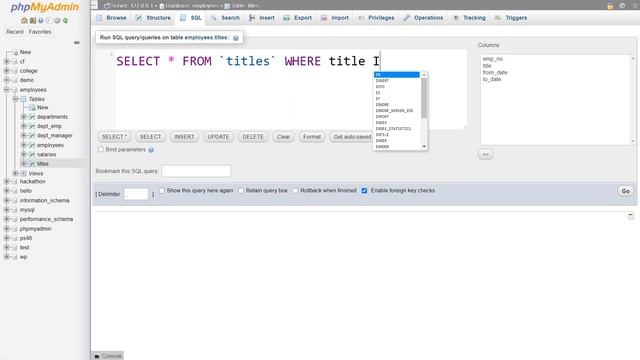
Task: Open the Browse tab
Action: pos(111,18)
